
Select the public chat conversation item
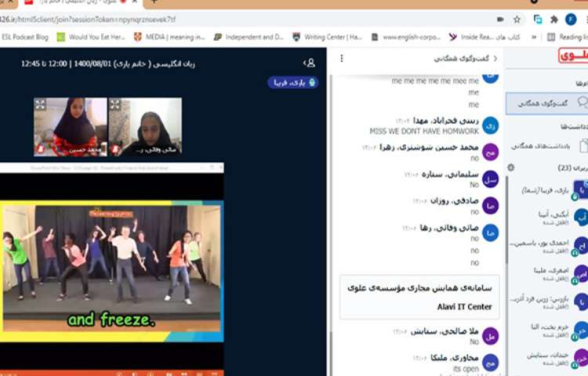pos(547,103)
